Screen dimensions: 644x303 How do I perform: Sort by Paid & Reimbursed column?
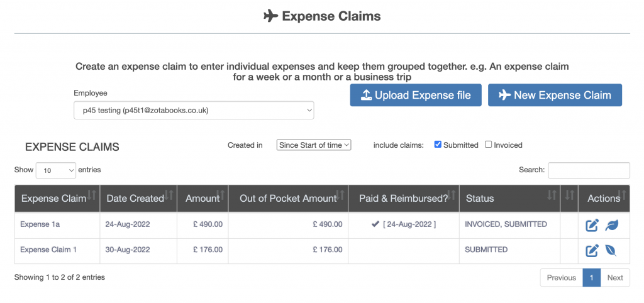452,196
